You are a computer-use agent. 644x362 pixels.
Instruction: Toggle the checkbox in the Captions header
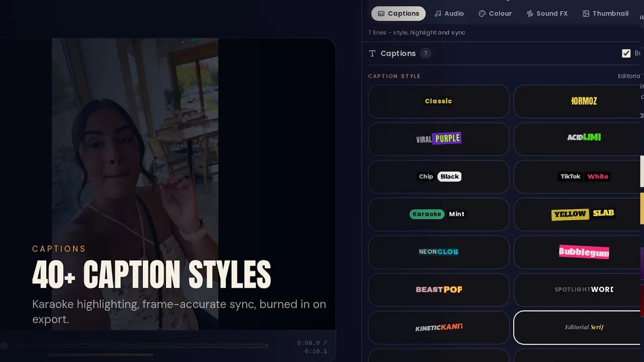[x=626, y=53]
